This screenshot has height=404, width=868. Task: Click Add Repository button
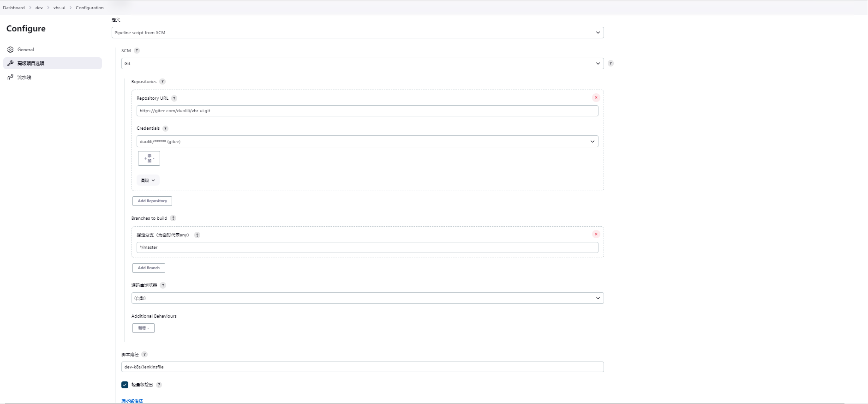point(152,201)
